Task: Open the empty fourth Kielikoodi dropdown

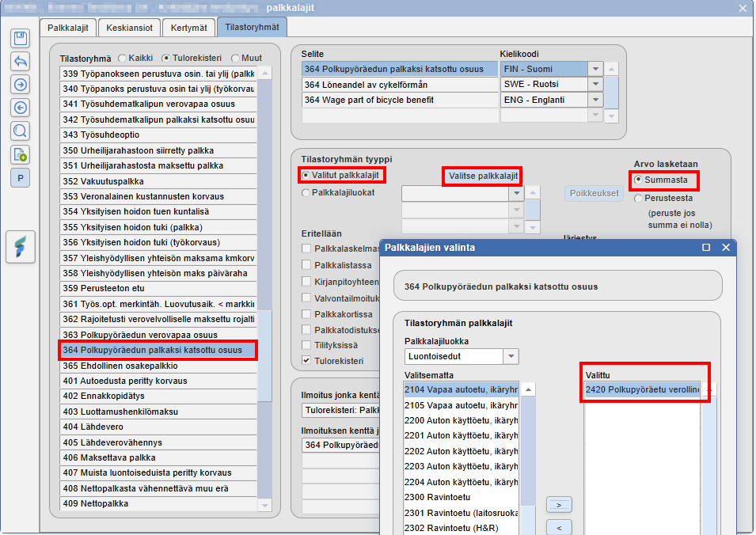Action: tap(595, 116)
